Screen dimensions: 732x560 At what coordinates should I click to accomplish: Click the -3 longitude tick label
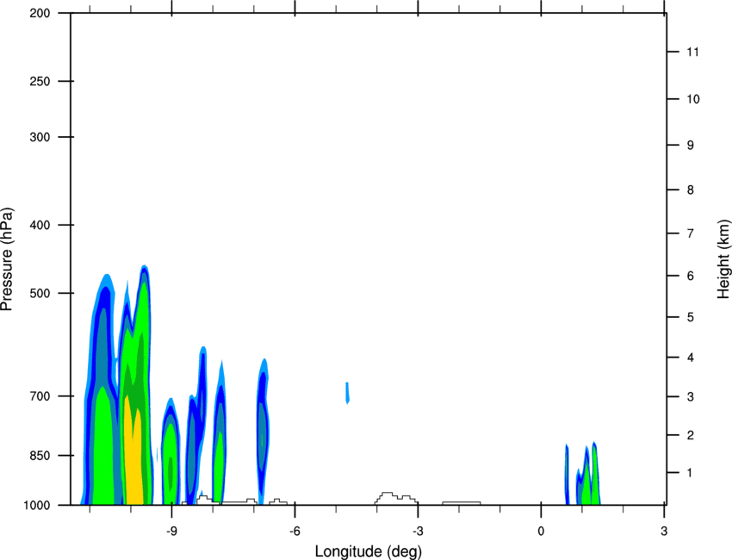tap(418, 532)
